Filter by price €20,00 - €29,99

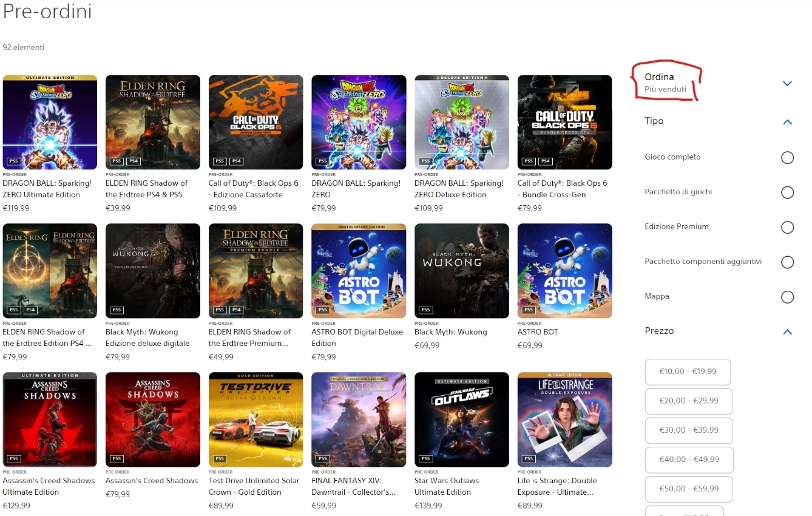click(689, 401)
